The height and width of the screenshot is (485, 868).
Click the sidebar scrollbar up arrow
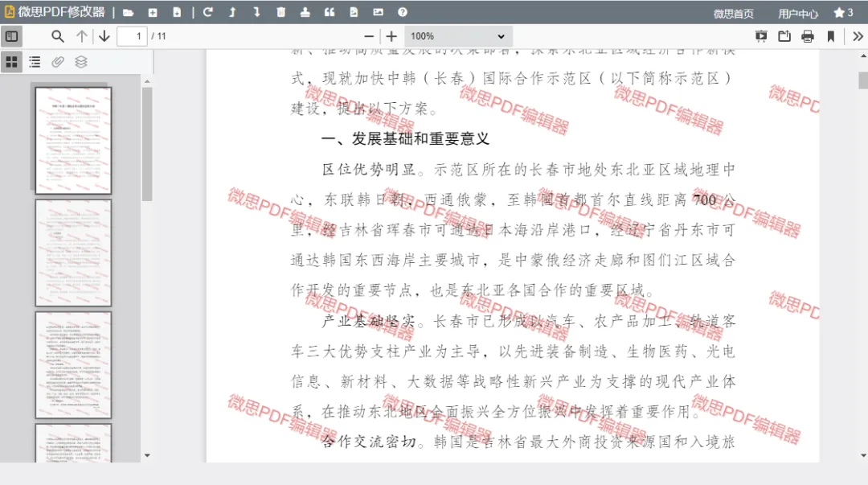pyautogui.click(x=147, y=81)
